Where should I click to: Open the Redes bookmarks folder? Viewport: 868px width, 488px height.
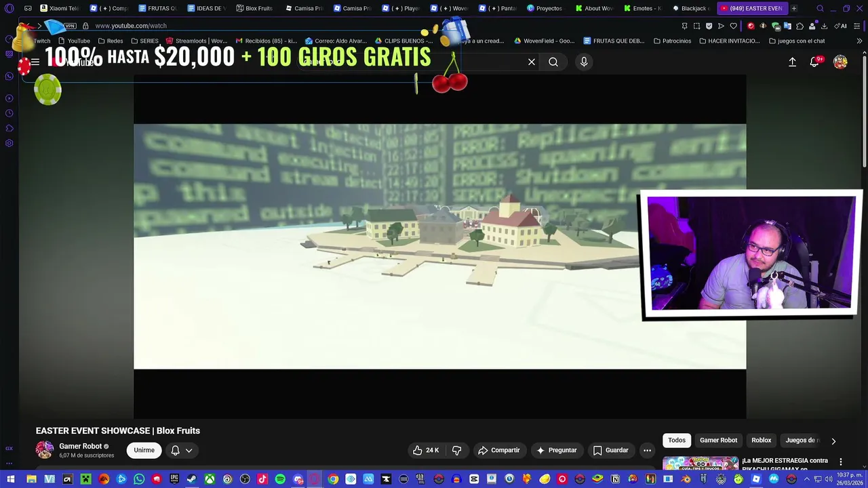point(111,41)
